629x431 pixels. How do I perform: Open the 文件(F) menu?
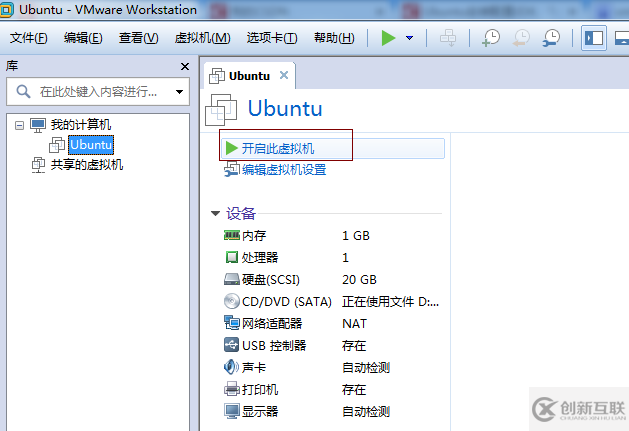tap(28, 38)
